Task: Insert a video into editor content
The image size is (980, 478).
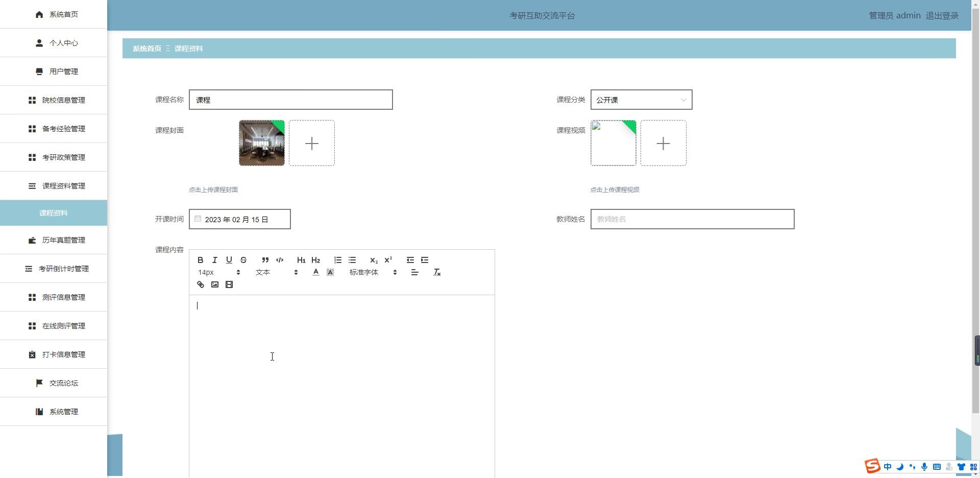Action: [229, 284]
